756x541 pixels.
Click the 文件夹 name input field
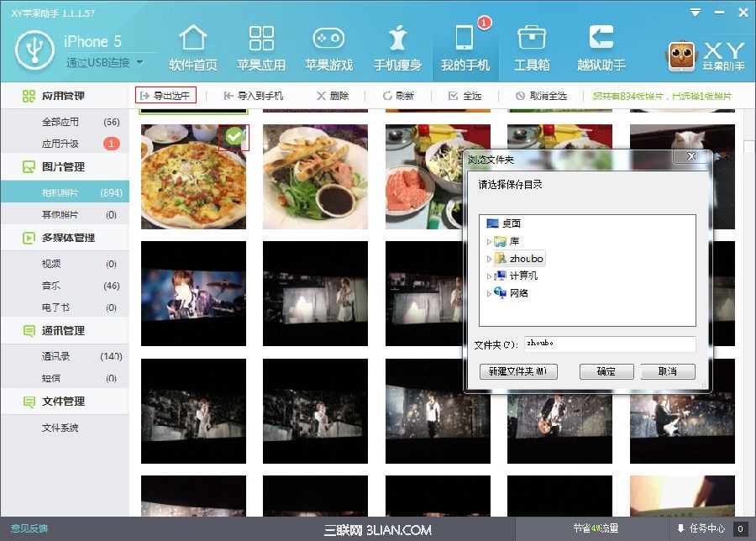609,344
